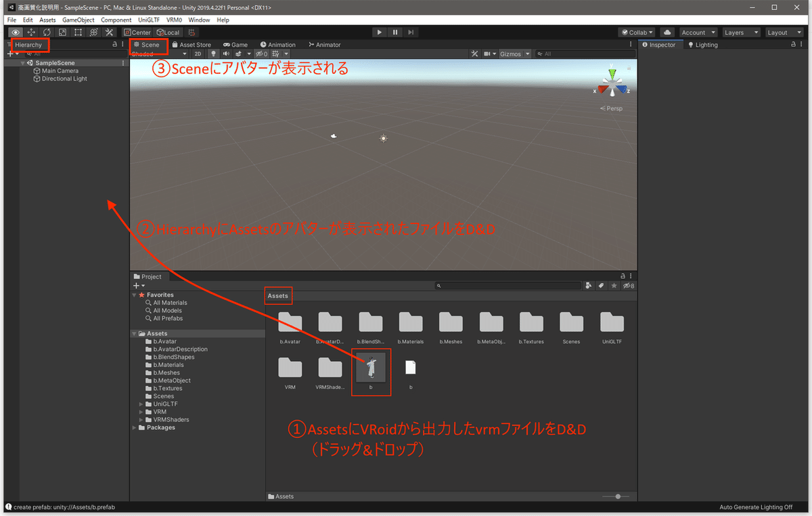Screen dimensions: 812x516
Task: Open the Account dropdown
Action: click(698, 33)
